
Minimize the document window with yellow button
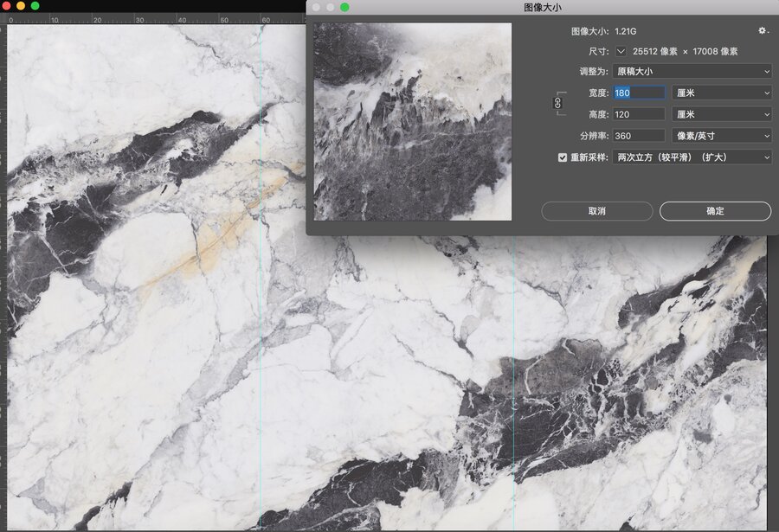point(21,6)
